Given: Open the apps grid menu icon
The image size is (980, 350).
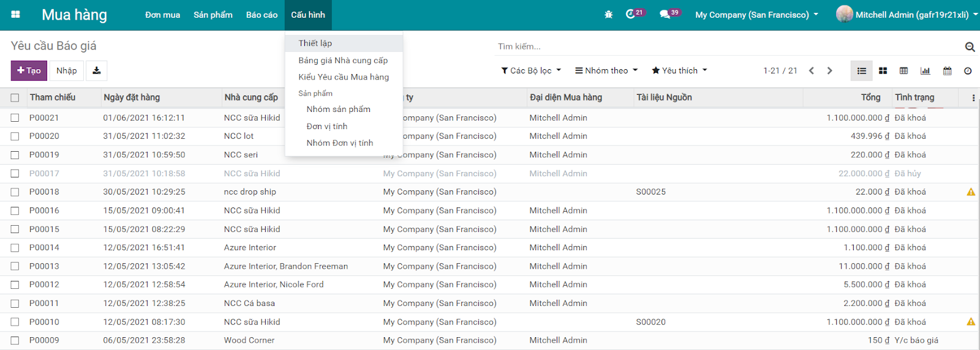Looking at the screenshot, I should [15, 15].
